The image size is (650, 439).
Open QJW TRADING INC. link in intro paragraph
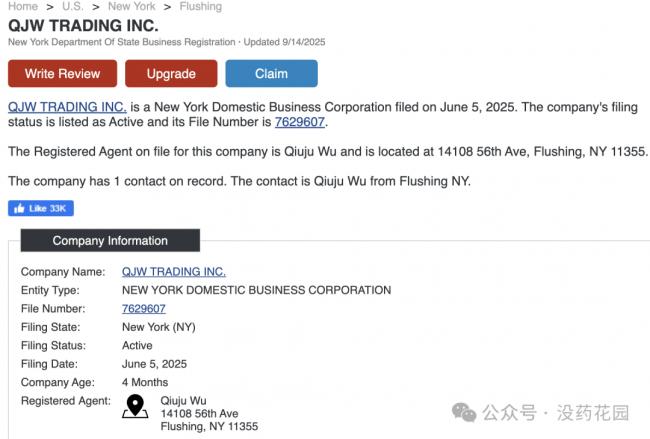tap(67, 107)
